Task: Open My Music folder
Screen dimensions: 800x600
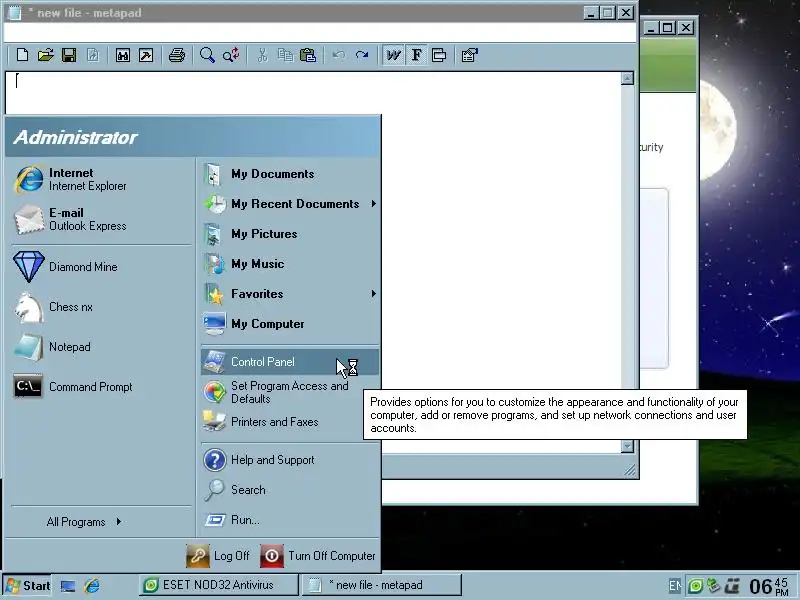Action: 290,264
